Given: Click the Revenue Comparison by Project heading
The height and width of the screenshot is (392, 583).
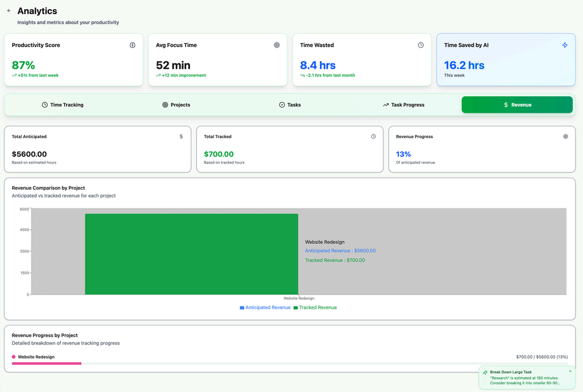Looking at the screenshot, I should [48, 188].
